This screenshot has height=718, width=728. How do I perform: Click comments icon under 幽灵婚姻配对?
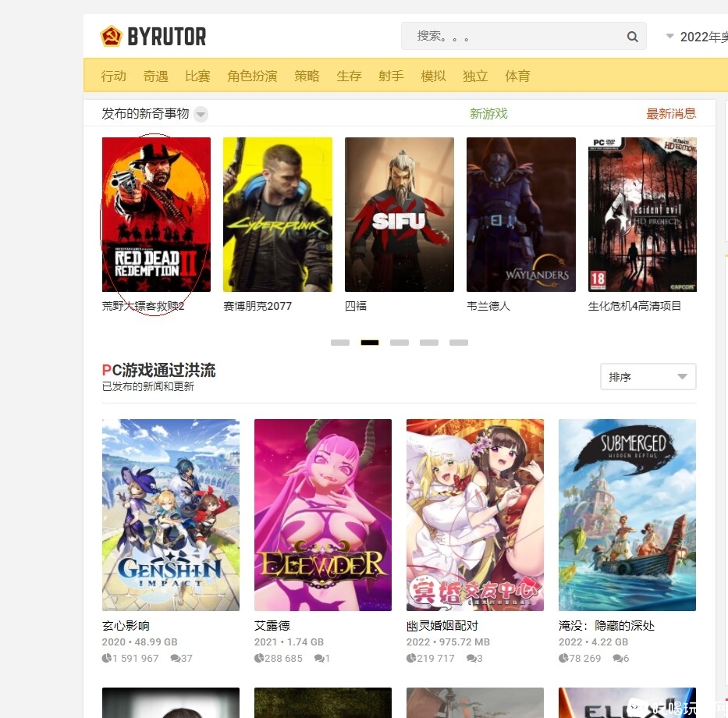point(471,658)
